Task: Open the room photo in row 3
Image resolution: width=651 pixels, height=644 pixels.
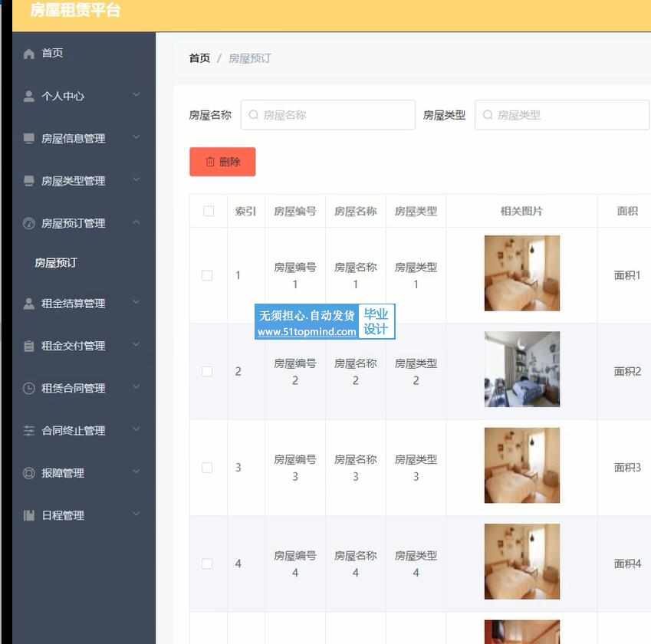Action: point(522,465)
